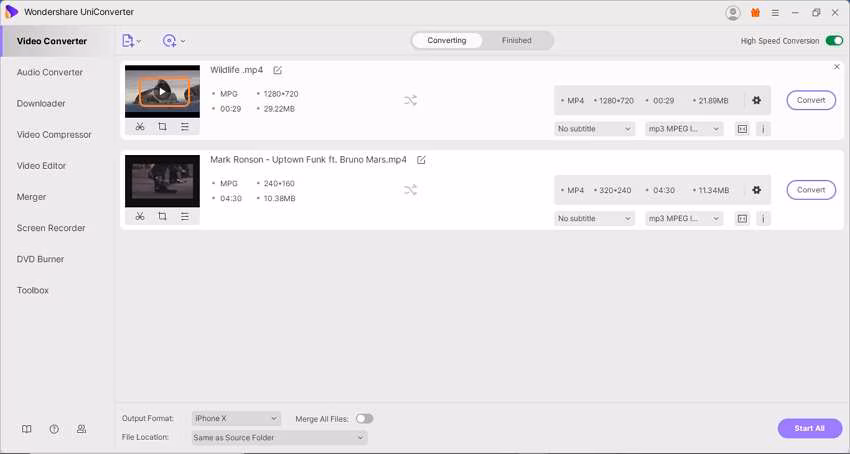Open effects menu icon for Wildlife

click(185, 126)
